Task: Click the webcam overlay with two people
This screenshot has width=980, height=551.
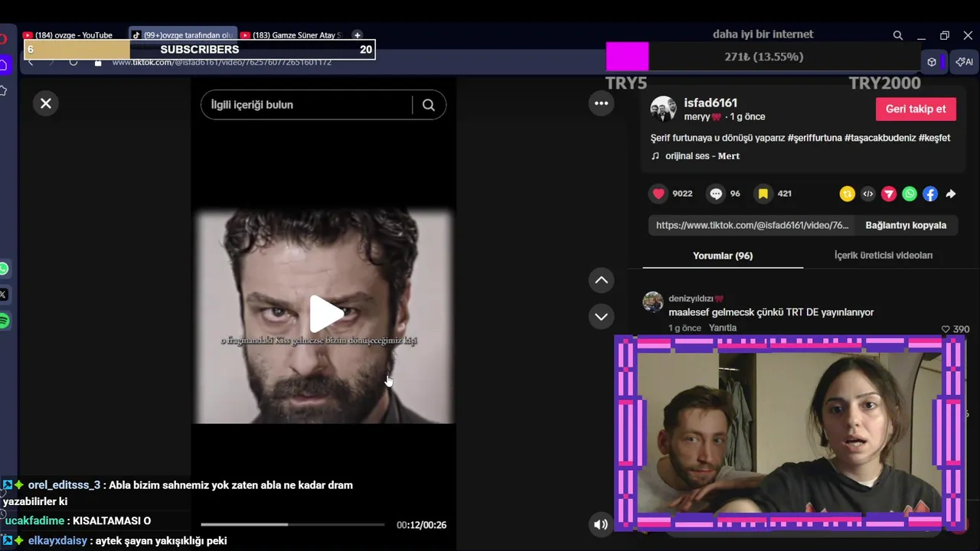Action: (789, 433)
